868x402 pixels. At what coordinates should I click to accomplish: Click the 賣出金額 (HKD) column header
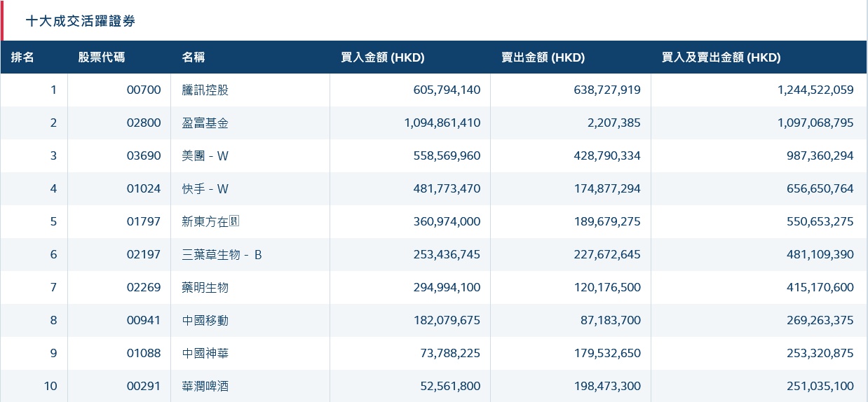click(x=543, y=57)
